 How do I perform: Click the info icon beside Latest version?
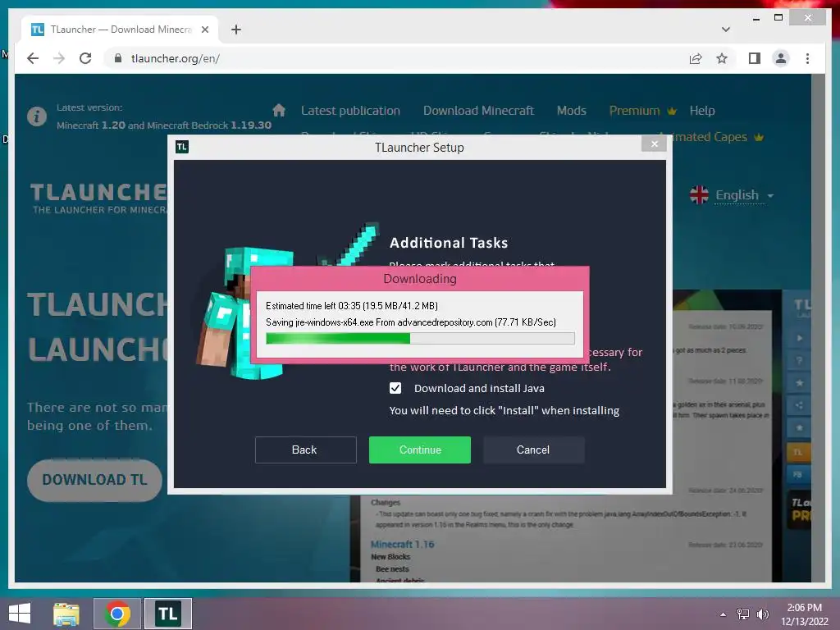tap(37, 116)
